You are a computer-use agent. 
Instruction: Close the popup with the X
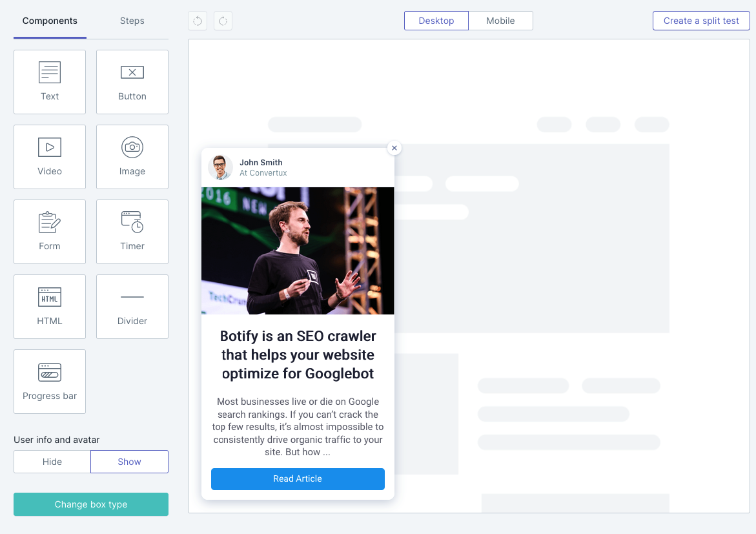pos(394,148)
